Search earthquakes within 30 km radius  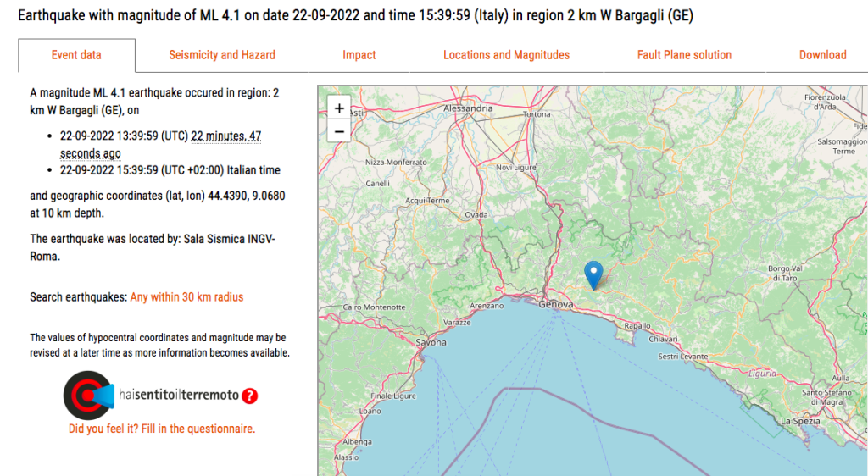(186, 297)
